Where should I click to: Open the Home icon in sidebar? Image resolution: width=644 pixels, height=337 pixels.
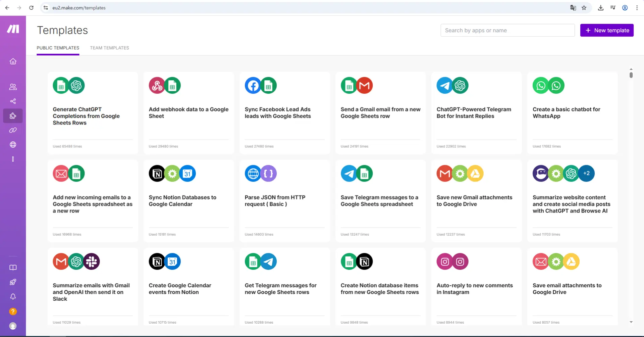[13, 61]
